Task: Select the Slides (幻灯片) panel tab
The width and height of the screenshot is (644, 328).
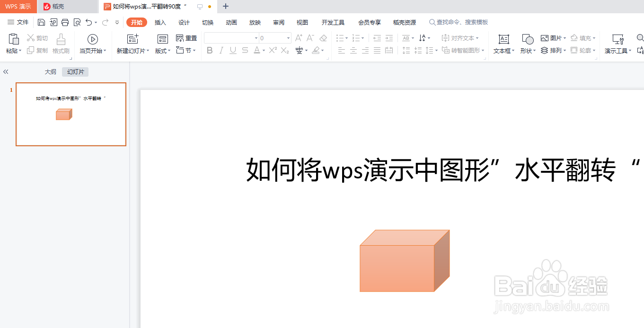Action: [x=76, y=72]
